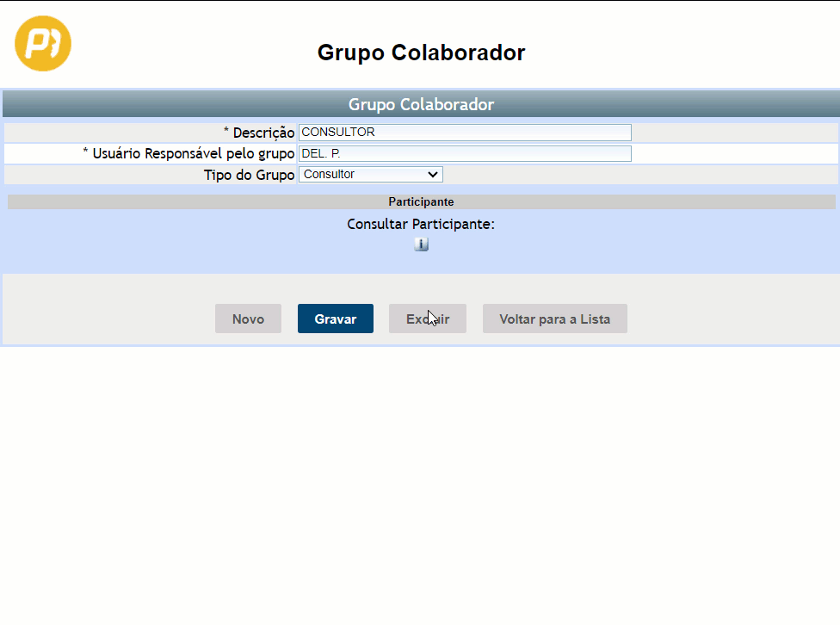Click the Participante section header
This screenshot has width=840, height=625.
pyautogui.click(x=421, y=202)
